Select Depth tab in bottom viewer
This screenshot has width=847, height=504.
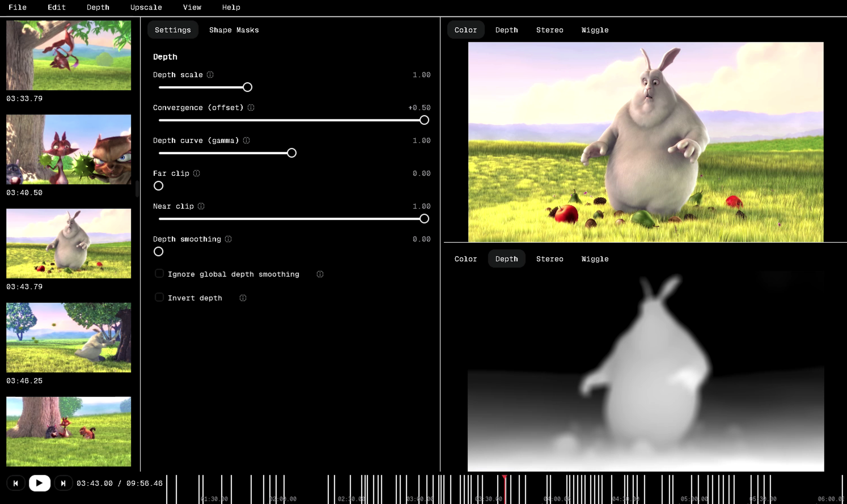507,259
